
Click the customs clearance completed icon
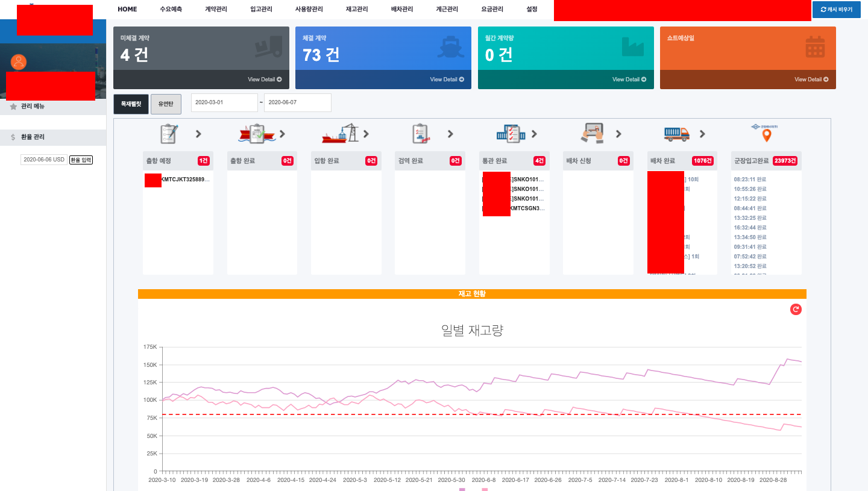506,134
